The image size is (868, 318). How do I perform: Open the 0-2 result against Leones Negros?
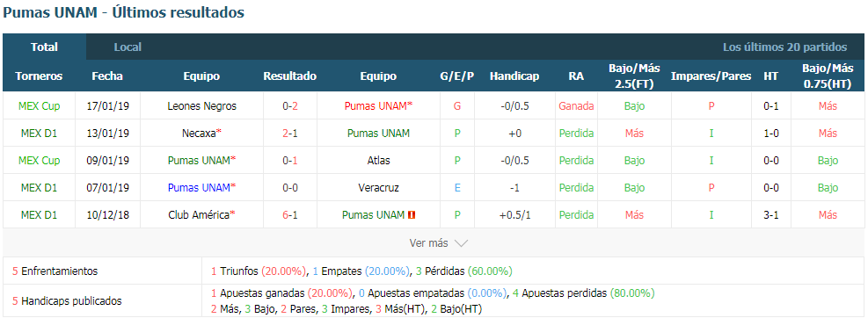tap(290, 105)
